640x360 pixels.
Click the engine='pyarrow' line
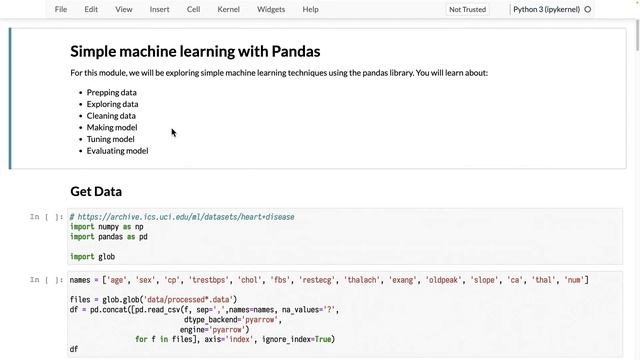(214, 329)
